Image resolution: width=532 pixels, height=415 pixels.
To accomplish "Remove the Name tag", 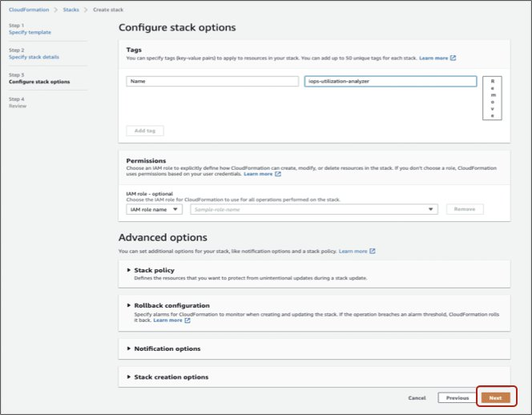I will pyautogui.click(x=492, y=98).
